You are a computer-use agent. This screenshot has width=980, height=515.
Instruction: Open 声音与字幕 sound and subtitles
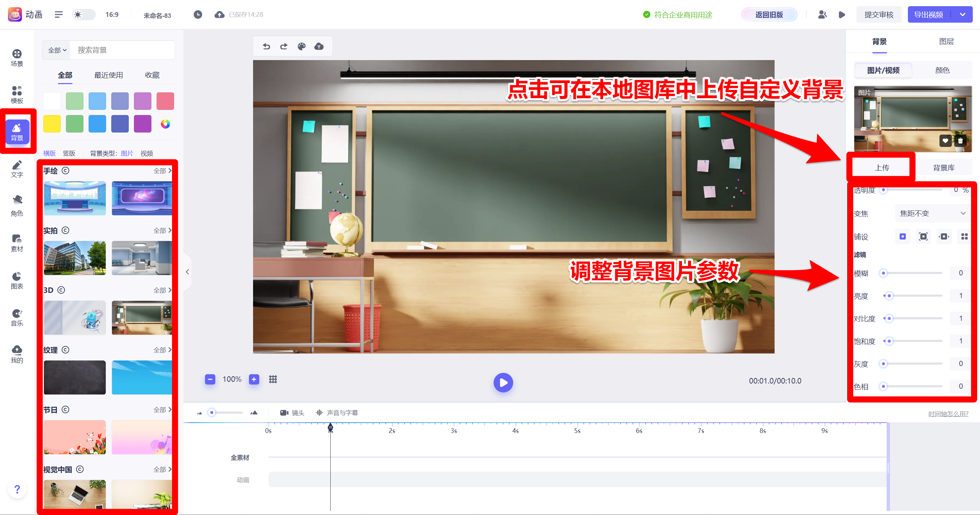tap(337, 413)
